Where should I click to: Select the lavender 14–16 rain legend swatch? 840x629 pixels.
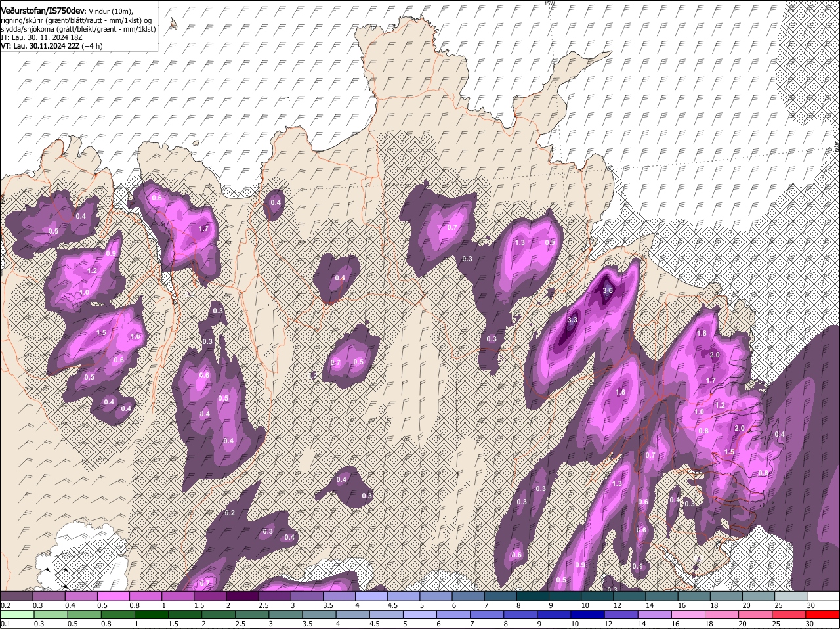click(x=654, y=615)
